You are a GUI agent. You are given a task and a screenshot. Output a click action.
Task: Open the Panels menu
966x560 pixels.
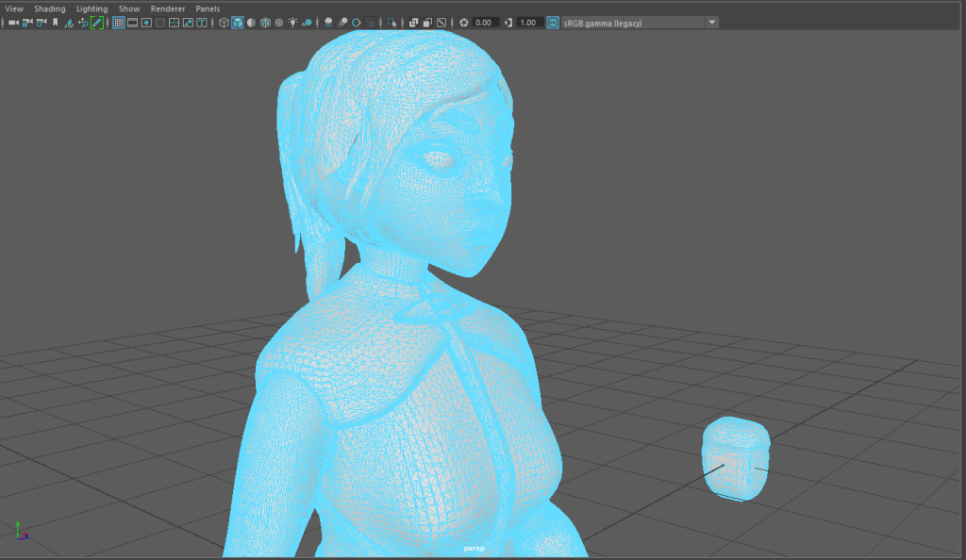208,8
